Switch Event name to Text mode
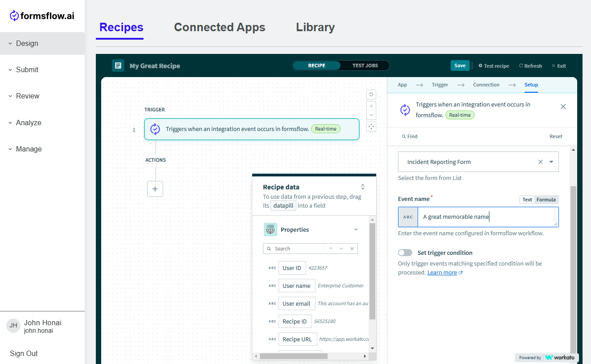Screen dimensions: 591x364 point(527,200)
